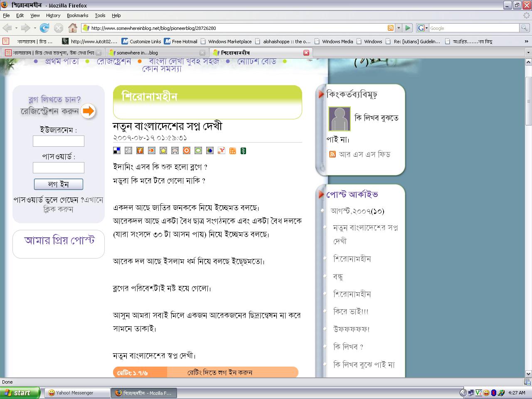The width and height of the screenshot is (532, 399).
Task: Close the somewhere in...blog tab
Action: pyautogui.click(x=202, y=53)
